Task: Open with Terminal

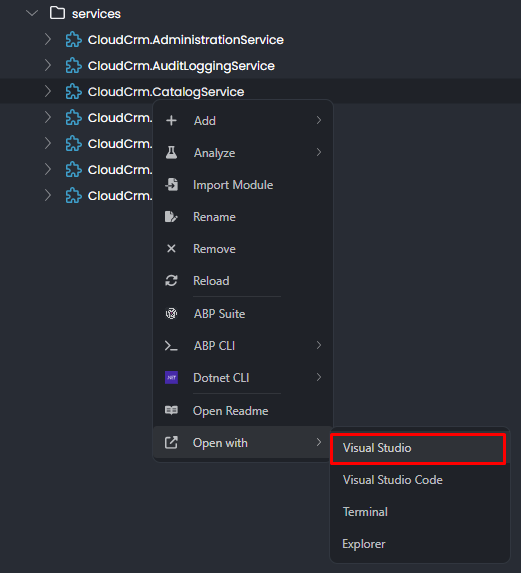Action: pos(420,512)
